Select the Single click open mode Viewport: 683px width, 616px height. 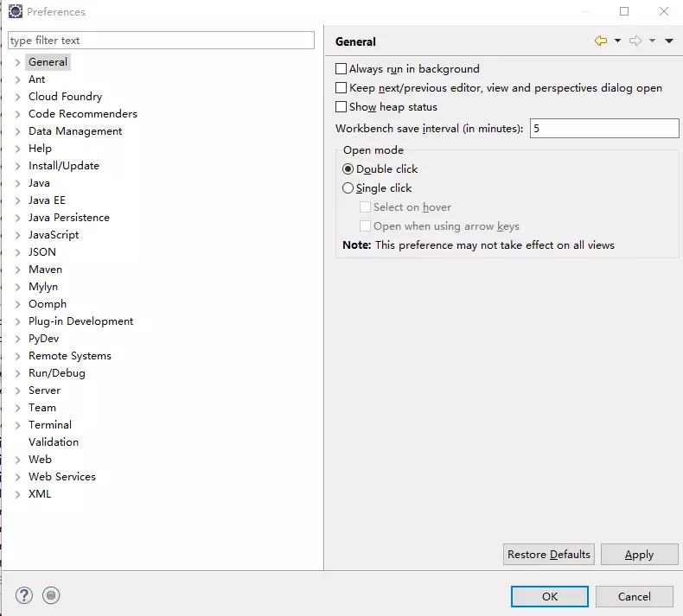pos(348,188)
